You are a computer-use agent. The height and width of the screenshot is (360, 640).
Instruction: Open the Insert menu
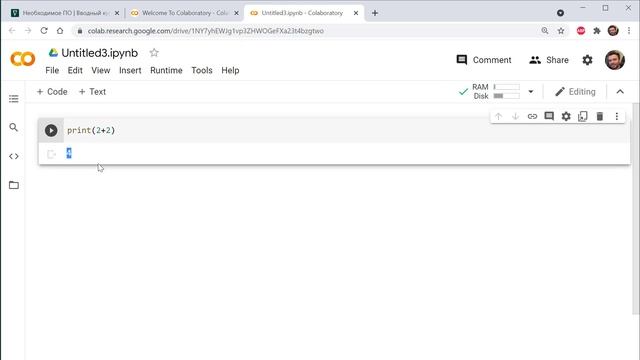(x=130, y=70)
